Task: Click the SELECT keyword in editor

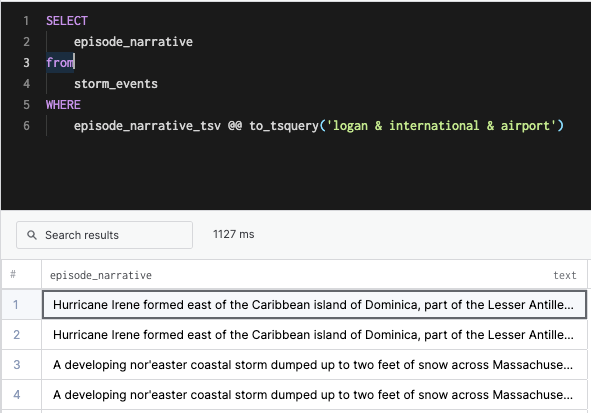Action: 67,21
